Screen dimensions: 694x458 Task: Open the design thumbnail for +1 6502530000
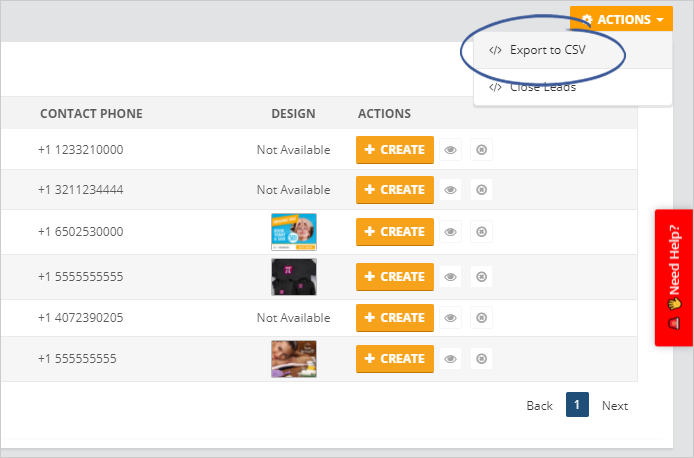click(x=293, y=231)
